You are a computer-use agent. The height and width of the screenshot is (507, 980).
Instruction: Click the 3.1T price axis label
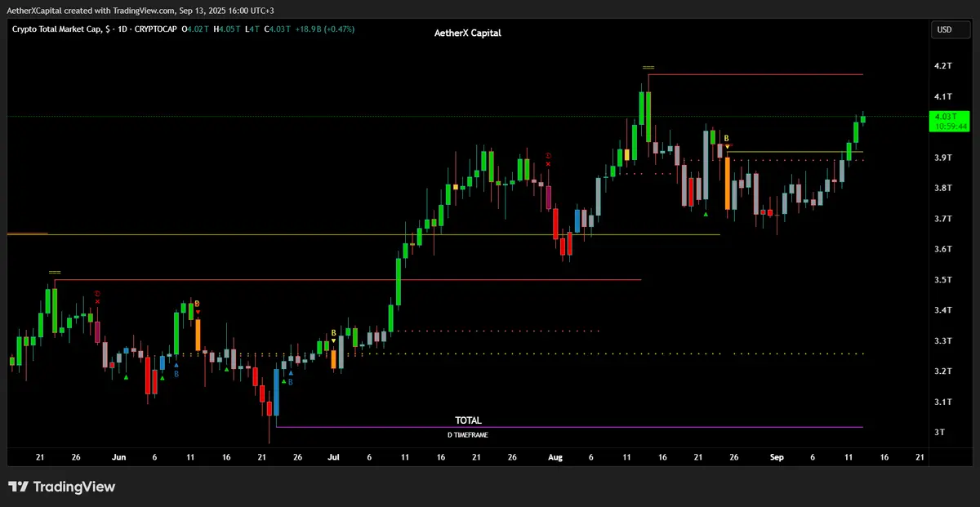point(943,402)
